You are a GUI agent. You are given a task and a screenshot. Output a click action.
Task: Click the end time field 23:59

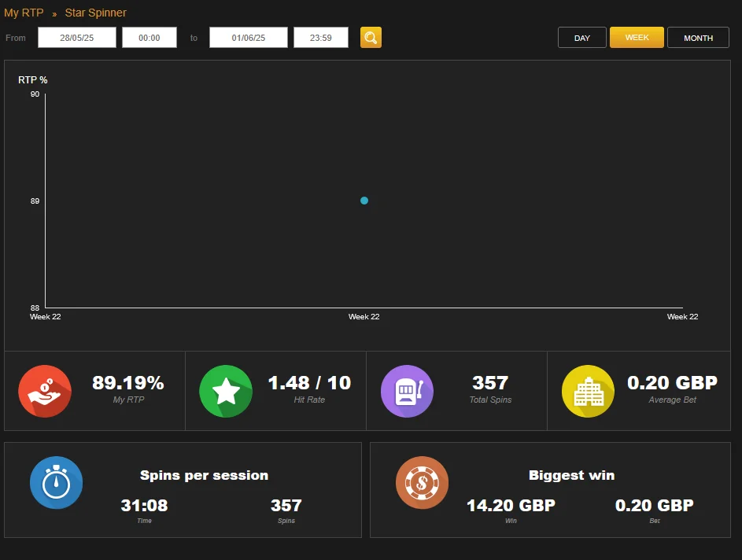[321, 38]
